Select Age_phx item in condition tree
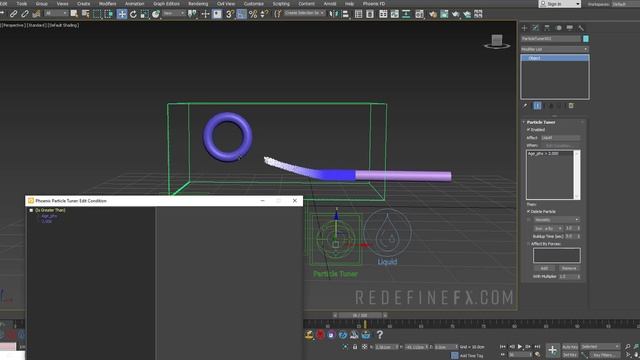Screen dimensions: 640x360 (49, 216)
